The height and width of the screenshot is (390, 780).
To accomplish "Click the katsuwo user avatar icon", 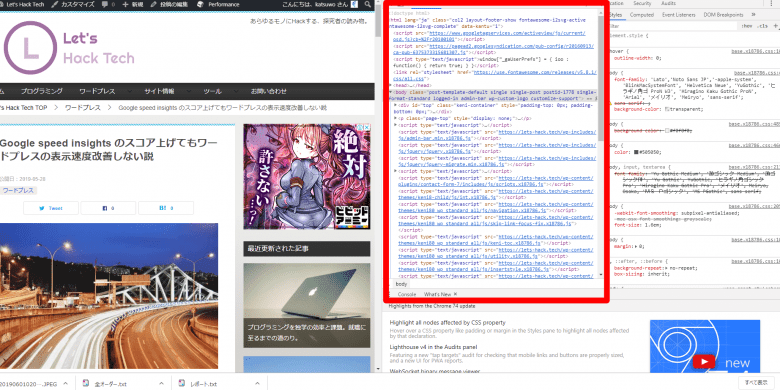I will 355,4.
